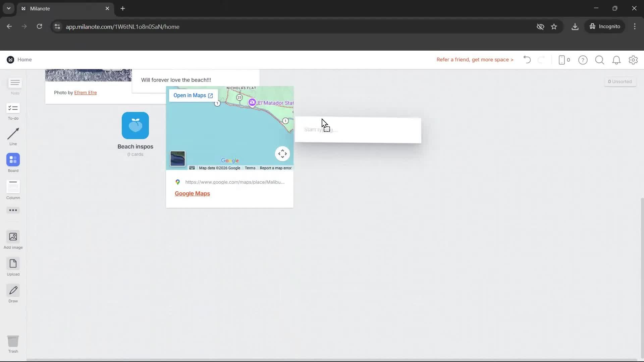Open Milanote settings gear
This screenshot has width=644, height=362.
633,60
